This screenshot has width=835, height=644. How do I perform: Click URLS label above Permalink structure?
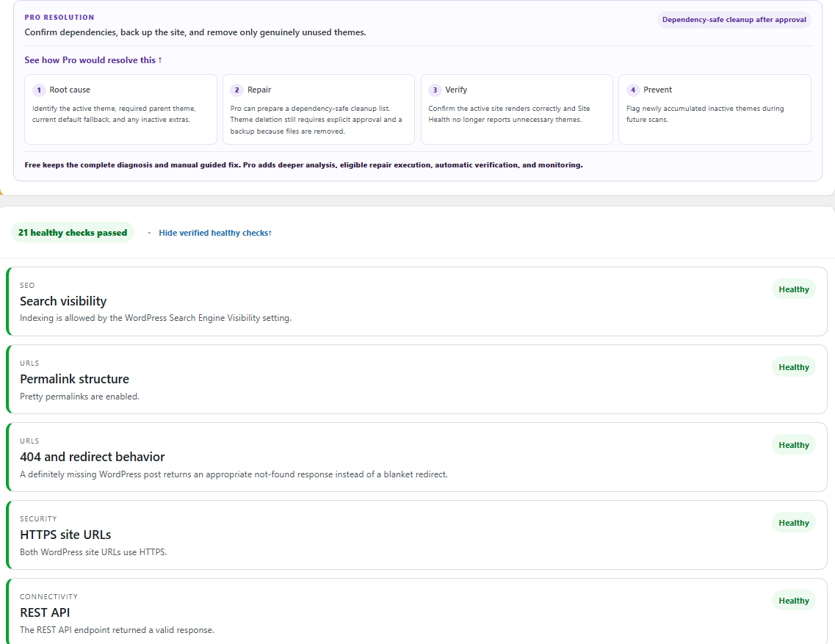pyautogui.click(x=29, y=363)
